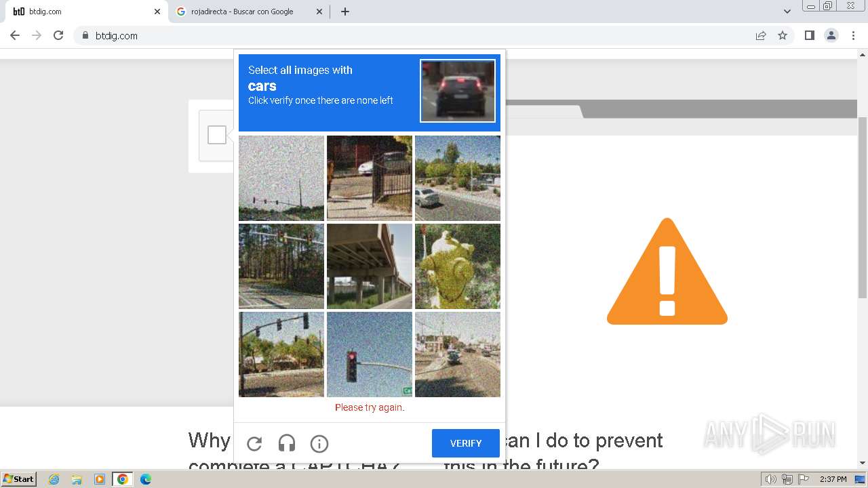This screenshot has height=488, width=868.
Task: View site information lock icon
Action: click(85, 35)
